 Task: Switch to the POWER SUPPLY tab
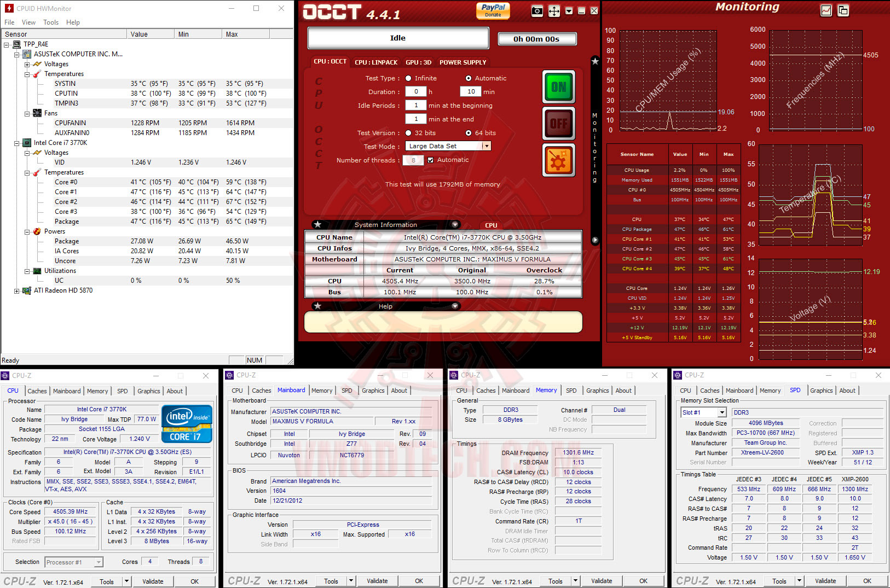(x=463, y=62)
